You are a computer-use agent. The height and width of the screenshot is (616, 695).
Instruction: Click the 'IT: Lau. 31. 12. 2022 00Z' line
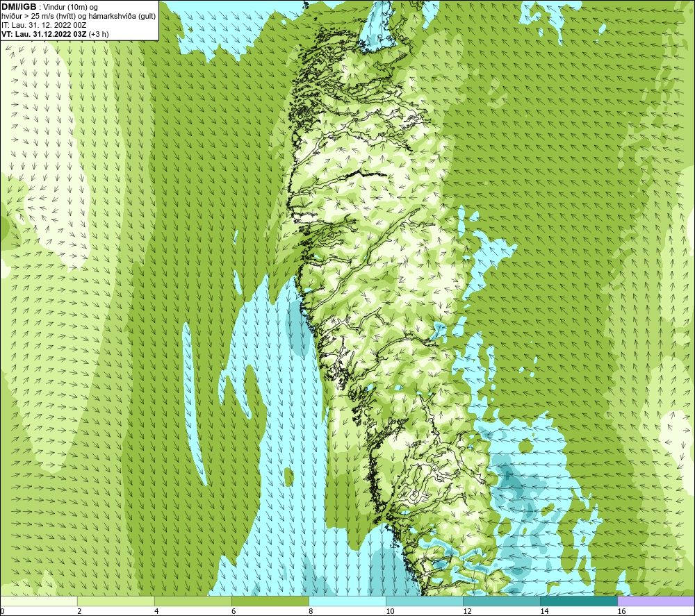coord(44,25)
